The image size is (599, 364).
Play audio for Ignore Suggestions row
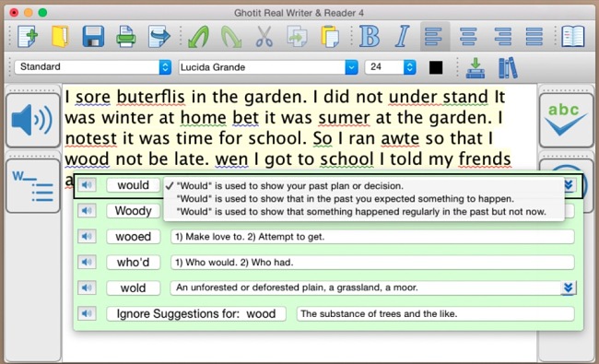pos(87,313)
